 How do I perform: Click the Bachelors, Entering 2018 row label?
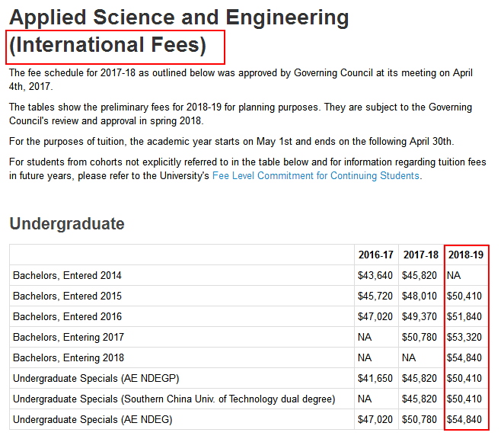(x=69, y=358)
